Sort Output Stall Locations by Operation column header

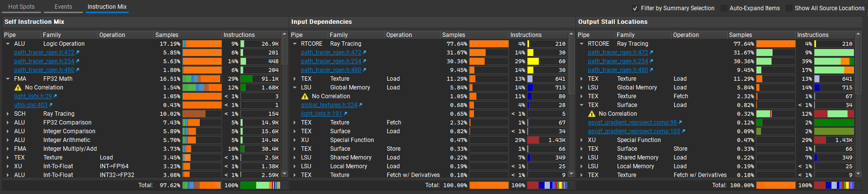click(x=699, y=35)
